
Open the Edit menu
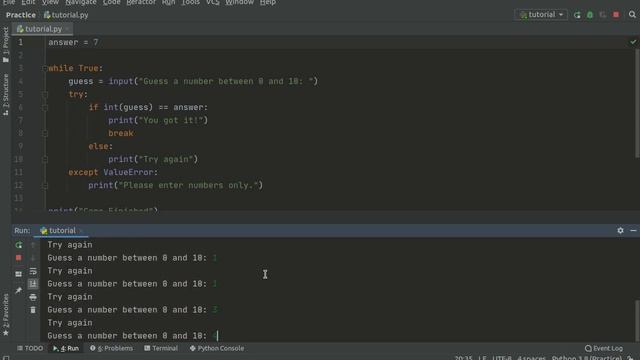28,2
